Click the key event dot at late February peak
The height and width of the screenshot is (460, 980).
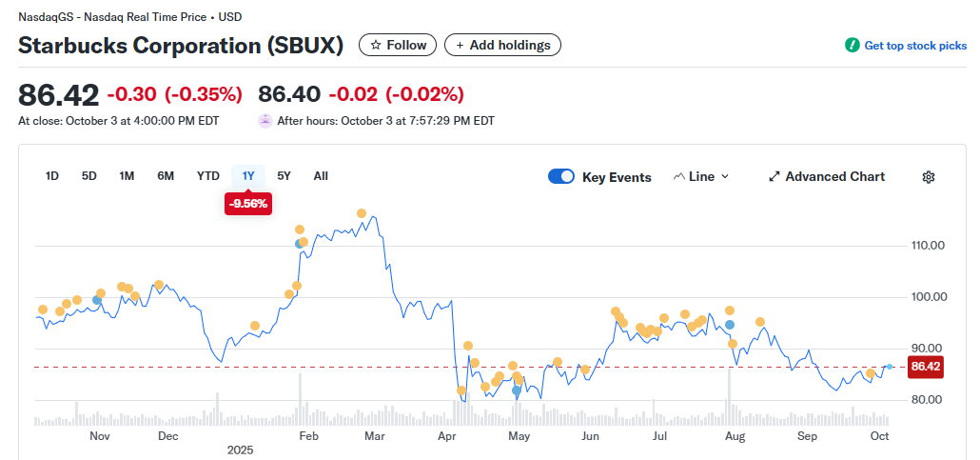coord(362,213)
